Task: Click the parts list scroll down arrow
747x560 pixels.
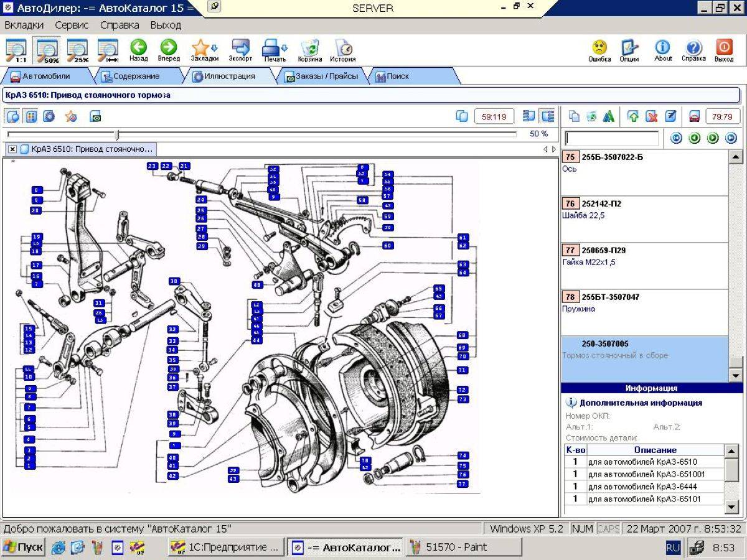Action: 735,375
